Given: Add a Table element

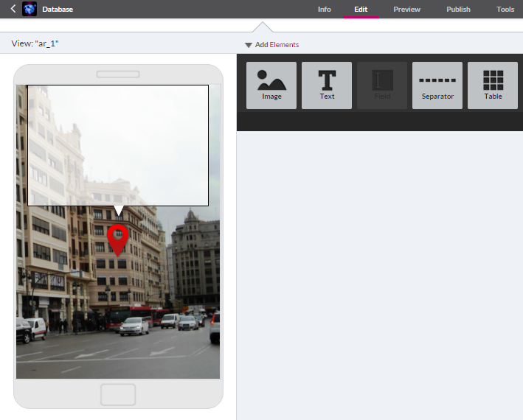Looking at the screenshot, I should [x=493, y=85].
